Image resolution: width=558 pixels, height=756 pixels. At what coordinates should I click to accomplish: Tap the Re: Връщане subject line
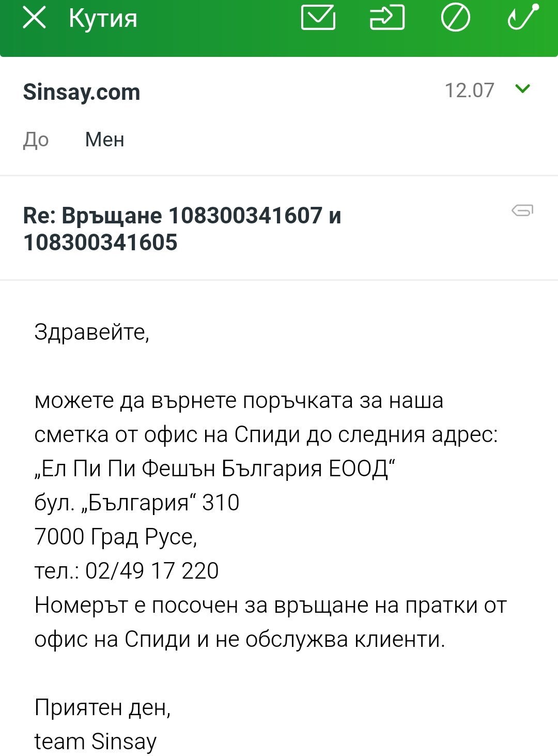click(182, 229)
